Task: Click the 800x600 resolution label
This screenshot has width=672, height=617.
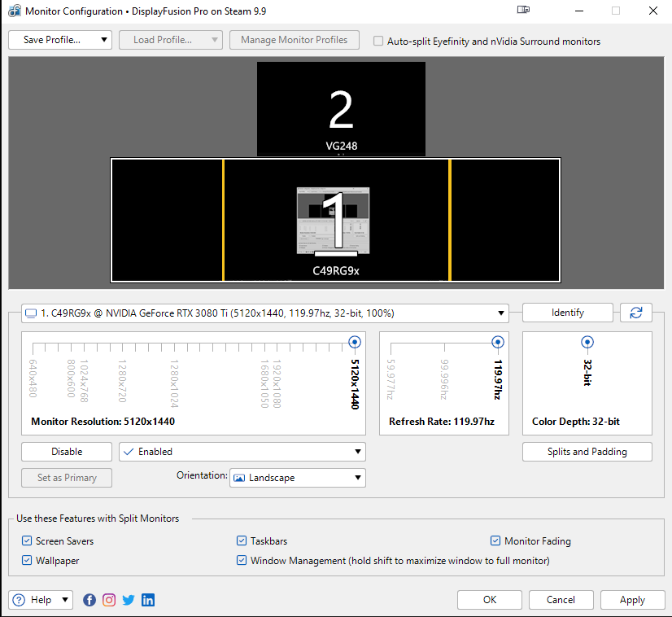Action: (x=71, y=379)
